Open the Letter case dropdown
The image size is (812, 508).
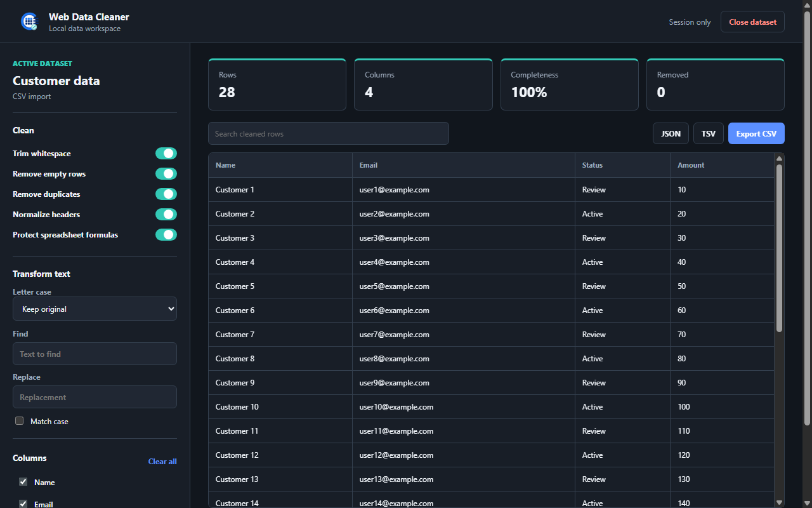(x=95, y=309)
